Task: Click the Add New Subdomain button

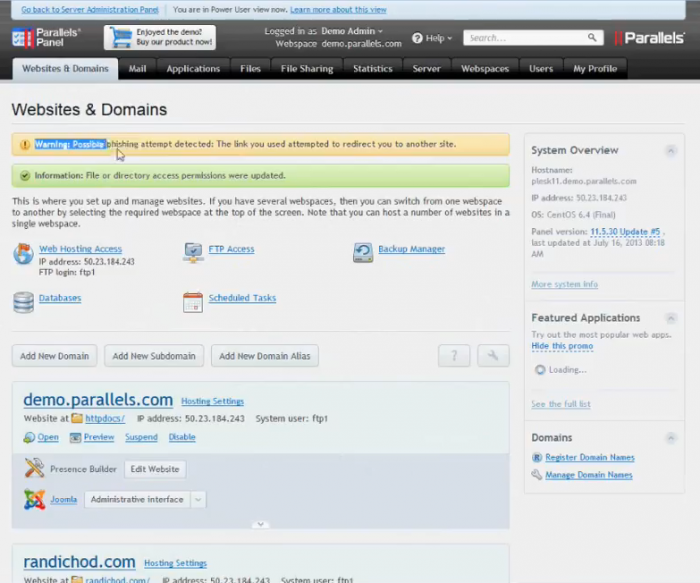Action: pyautogui.click(x=154, y=356)
